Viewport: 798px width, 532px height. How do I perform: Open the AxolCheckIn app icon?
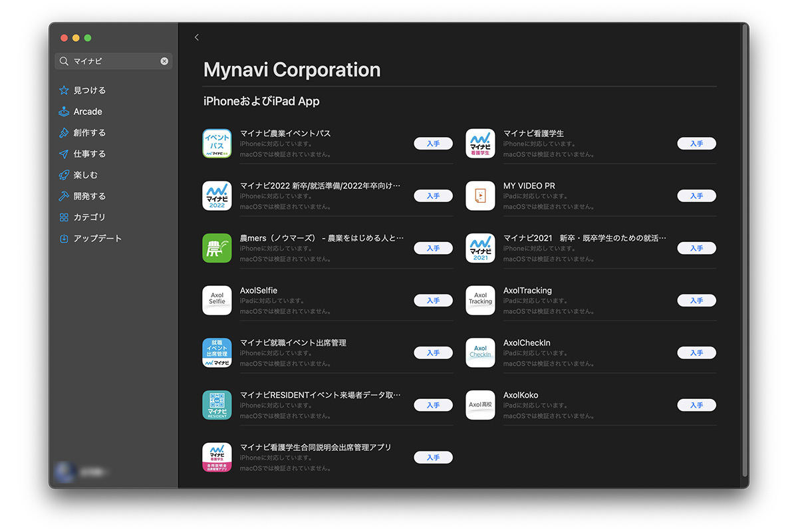(480, 353)
